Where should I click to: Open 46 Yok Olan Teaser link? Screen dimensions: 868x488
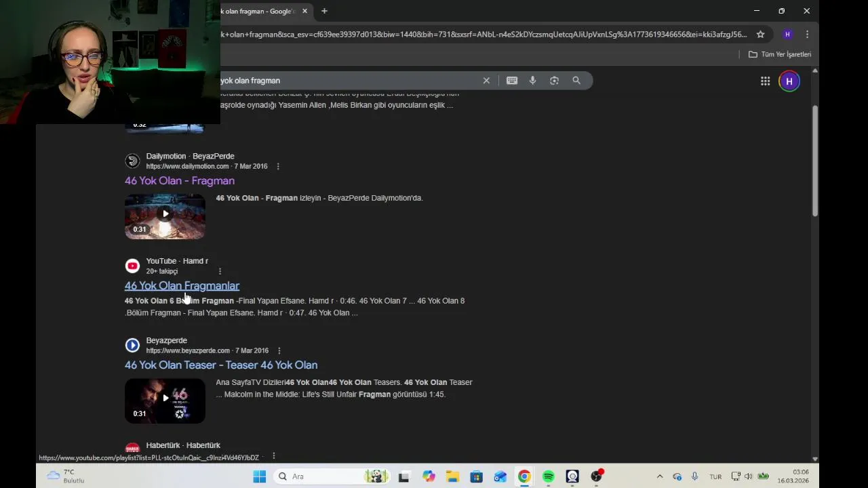tap(221, 365)
